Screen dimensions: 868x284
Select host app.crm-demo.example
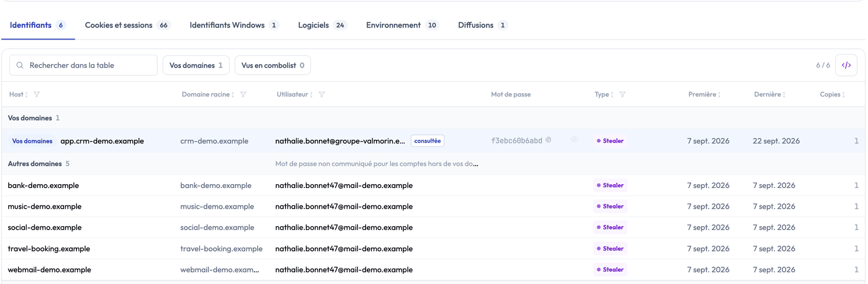[102, 141]
